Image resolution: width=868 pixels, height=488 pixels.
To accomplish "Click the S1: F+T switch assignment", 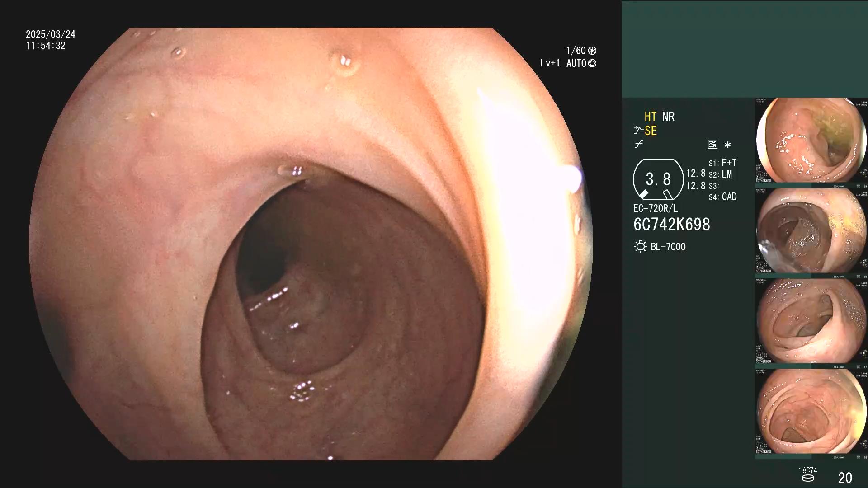I will (x=722, y=163).
